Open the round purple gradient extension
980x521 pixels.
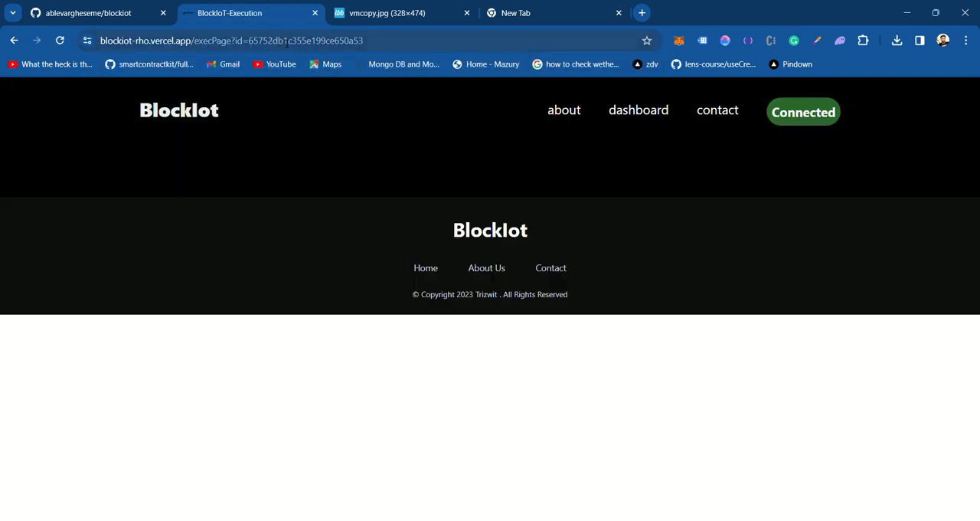coord(725,41)
